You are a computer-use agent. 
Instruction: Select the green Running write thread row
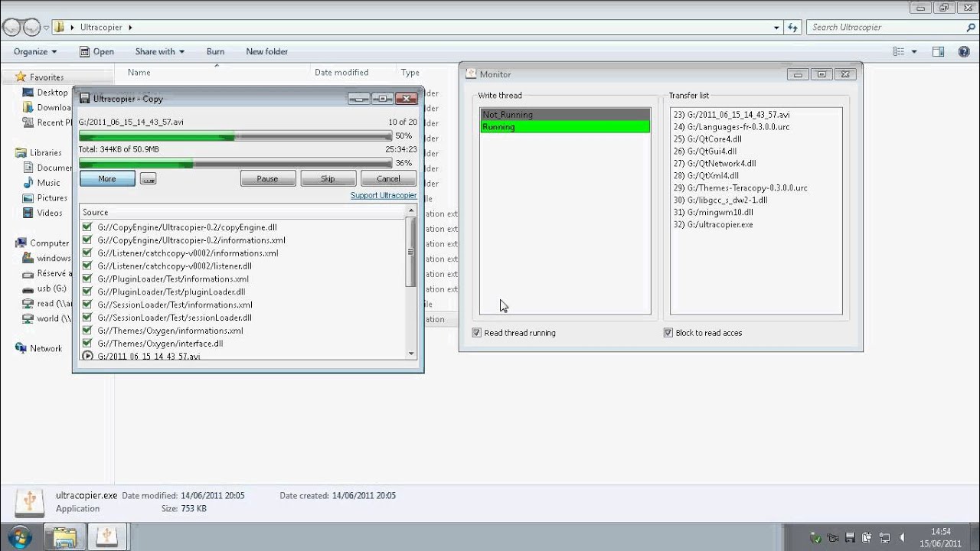click(x=565, y=127)
